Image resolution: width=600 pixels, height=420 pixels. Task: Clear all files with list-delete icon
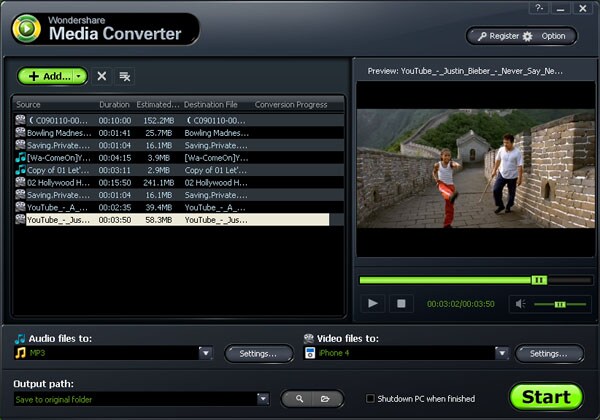[125, 76]
